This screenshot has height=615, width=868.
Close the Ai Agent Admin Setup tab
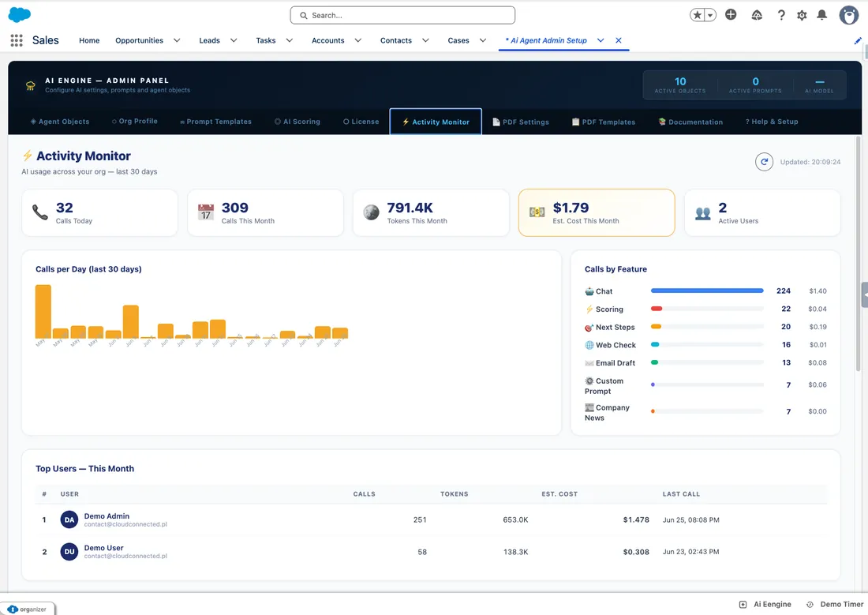tap(619, 40)
